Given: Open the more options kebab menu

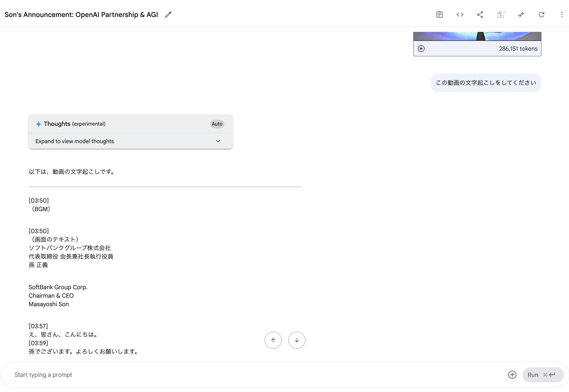Looking at the screenshot, I should click(x=562, y=15).
